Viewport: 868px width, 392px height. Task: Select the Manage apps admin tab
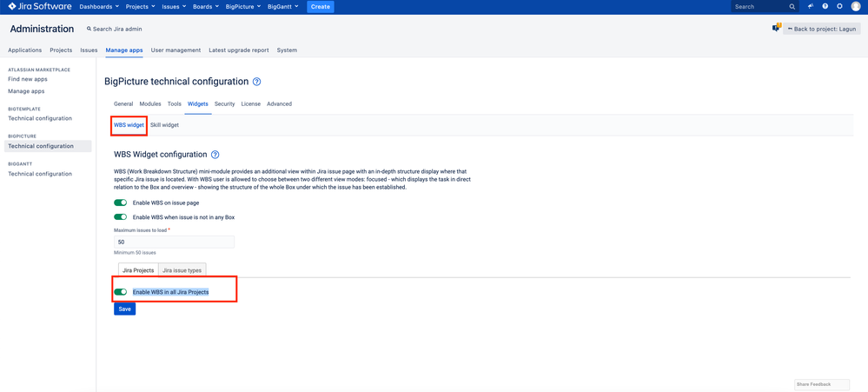click(124, 50)
